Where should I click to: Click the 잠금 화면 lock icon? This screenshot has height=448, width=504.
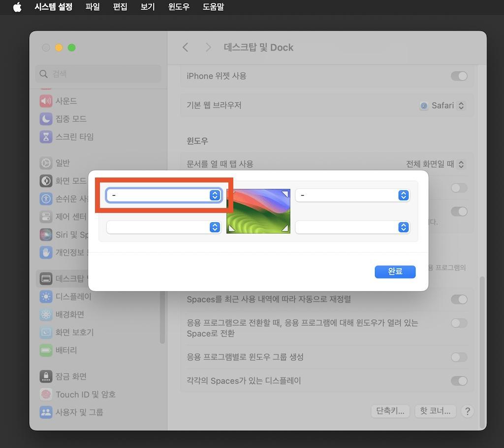[x=46, y=376]
